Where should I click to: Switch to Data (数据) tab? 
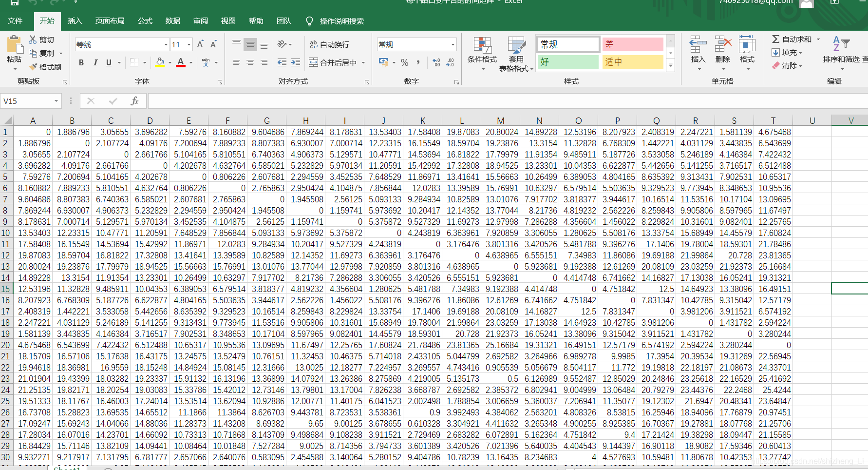point(173,21)
